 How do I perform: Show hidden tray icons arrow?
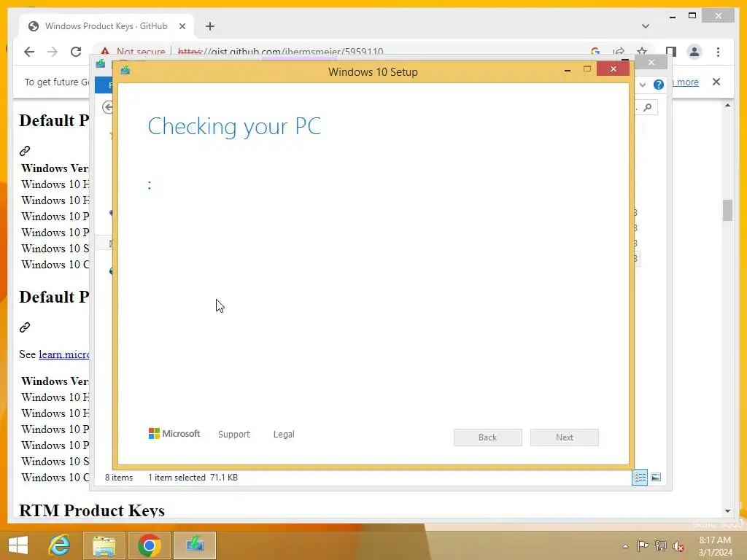click(x=625, y=546)
